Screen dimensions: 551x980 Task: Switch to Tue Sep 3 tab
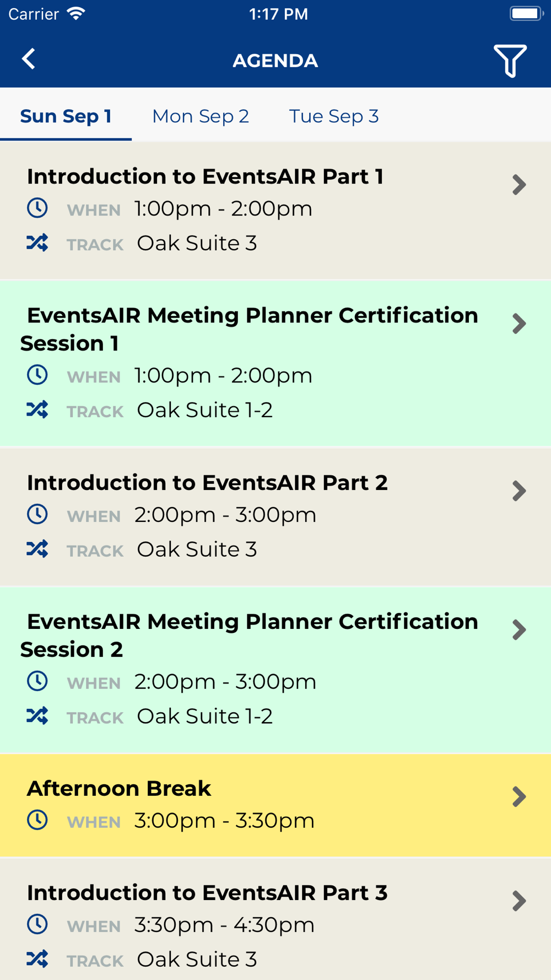coord(334,116)
